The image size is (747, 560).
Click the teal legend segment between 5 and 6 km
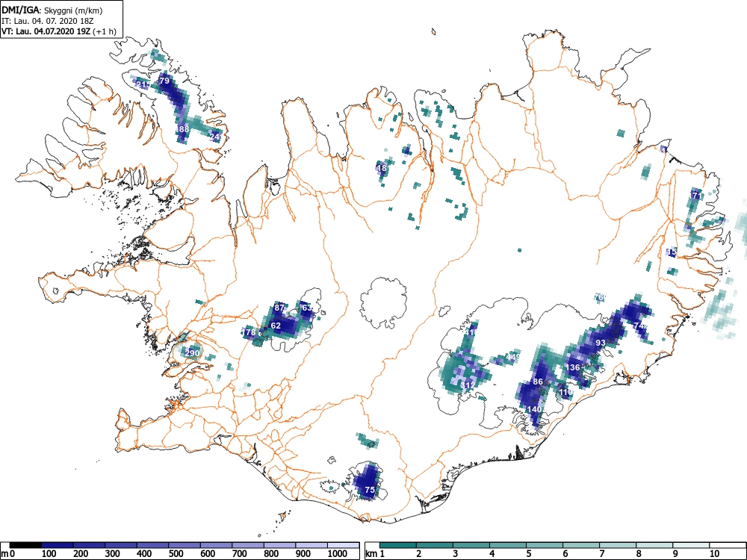pos(545,545)
